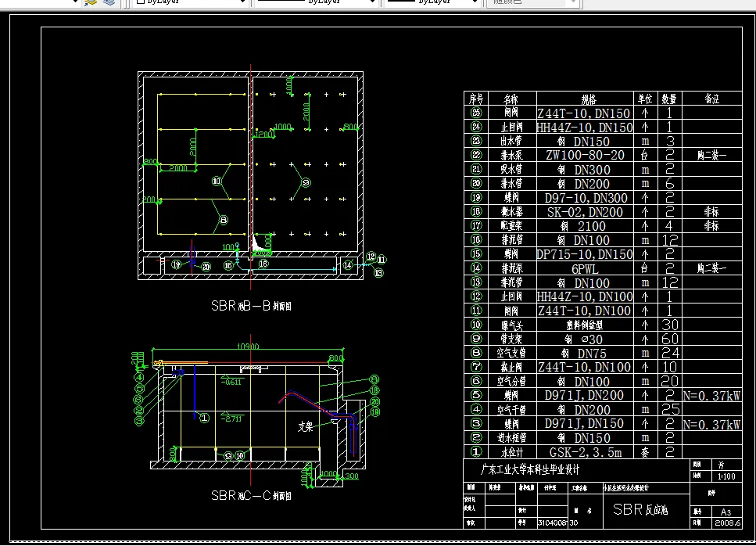Open the color ByLayer dropdown

191,2
